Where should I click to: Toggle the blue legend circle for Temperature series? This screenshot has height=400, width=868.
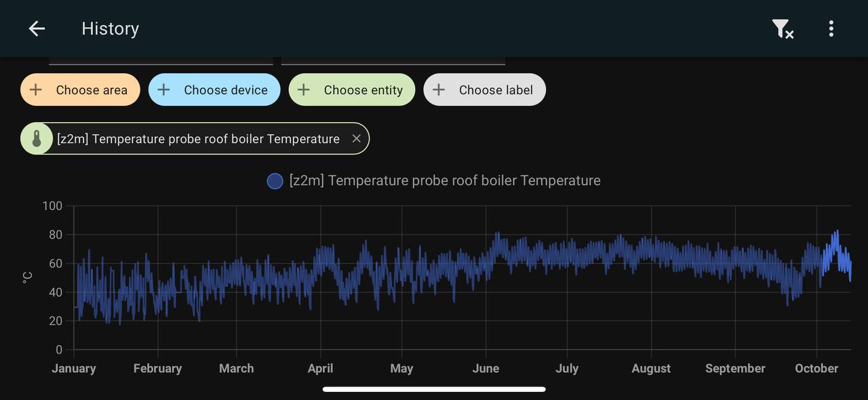pos(275,181)
